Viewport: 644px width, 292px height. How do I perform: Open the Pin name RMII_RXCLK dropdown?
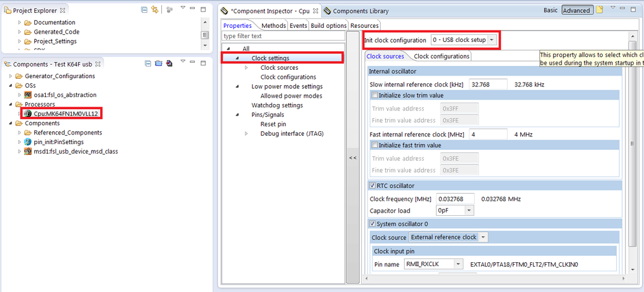click(458, 264)
